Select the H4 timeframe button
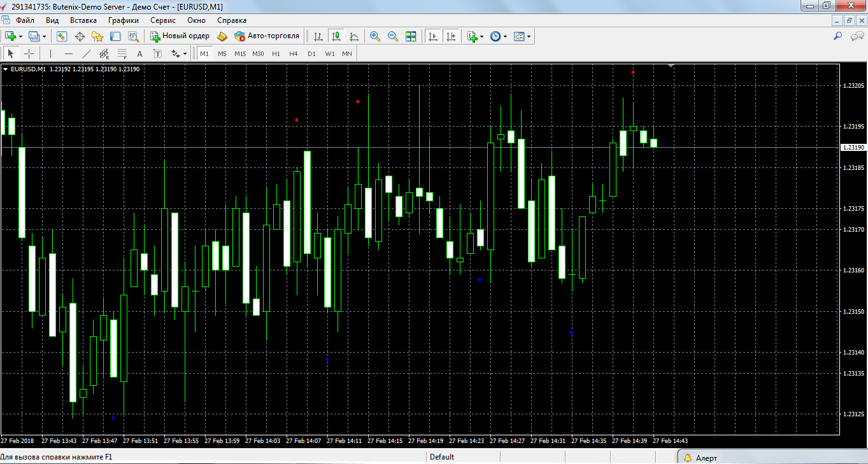This screenshot has width=868, height=464. pyautogui.click(x=294, y=54)
